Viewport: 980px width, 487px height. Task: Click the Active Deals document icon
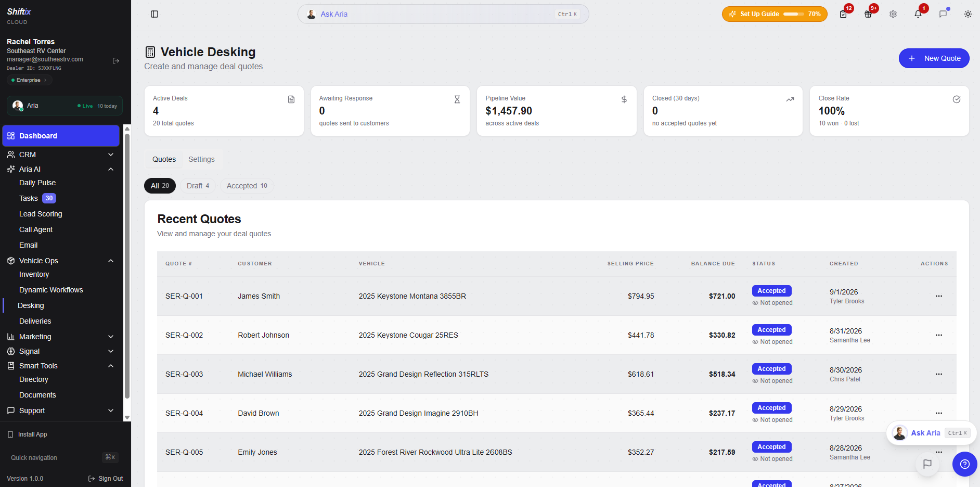(x=291, y=99)
